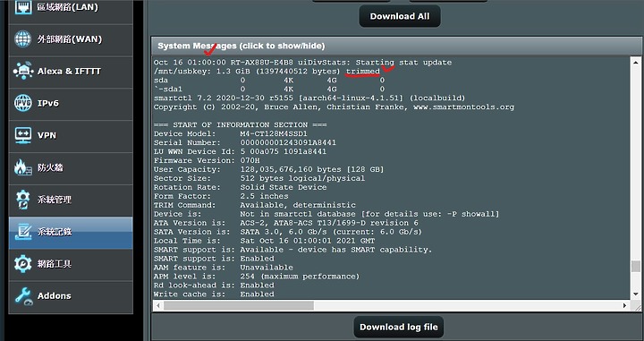The image size is (644, 341).
Task: Click the firewall flame icon
Action: pos(23,167)
